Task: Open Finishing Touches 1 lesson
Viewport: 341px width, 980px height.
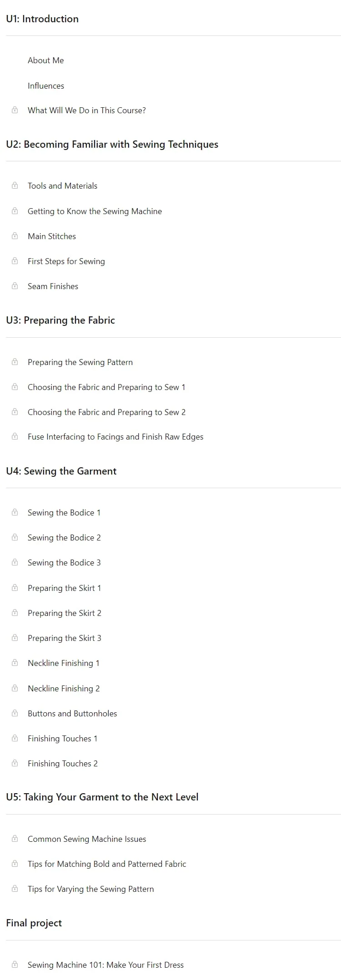Action: [62, 738]
